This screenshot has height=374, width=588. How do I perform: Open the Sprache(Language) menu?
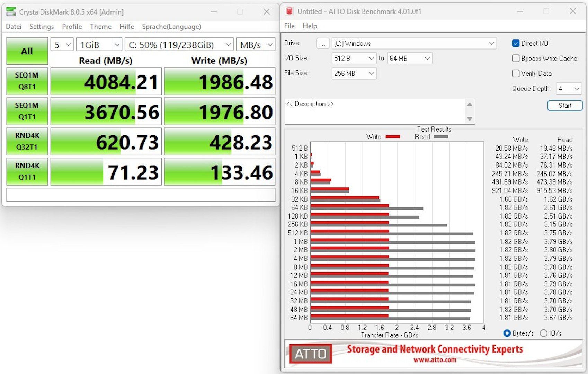point(171,27)
